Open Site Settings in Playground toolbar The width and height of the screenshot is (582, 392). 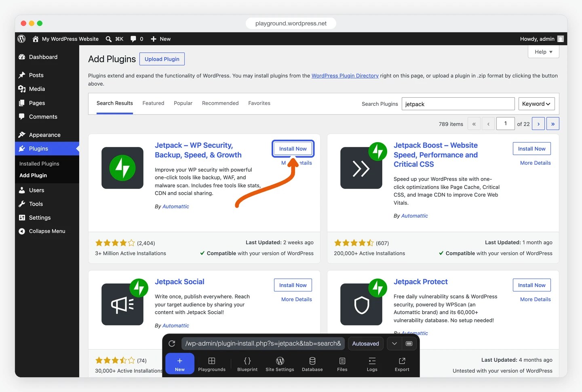click(280, 364)
